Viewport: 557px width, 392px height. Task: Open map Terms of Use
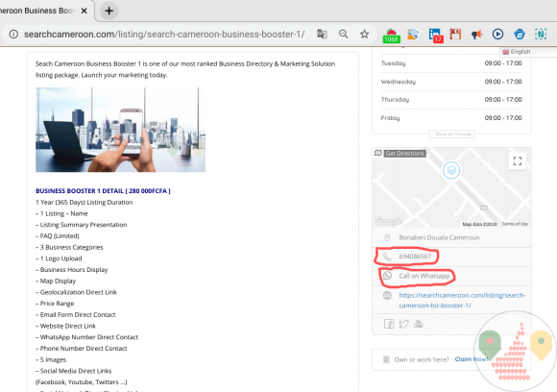[x=515, y=224]
